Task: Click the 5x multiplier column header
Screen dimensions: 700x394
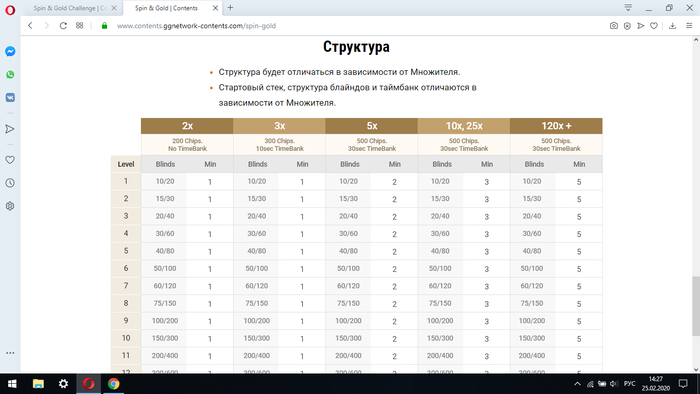Action: click(x=371, y=126)
